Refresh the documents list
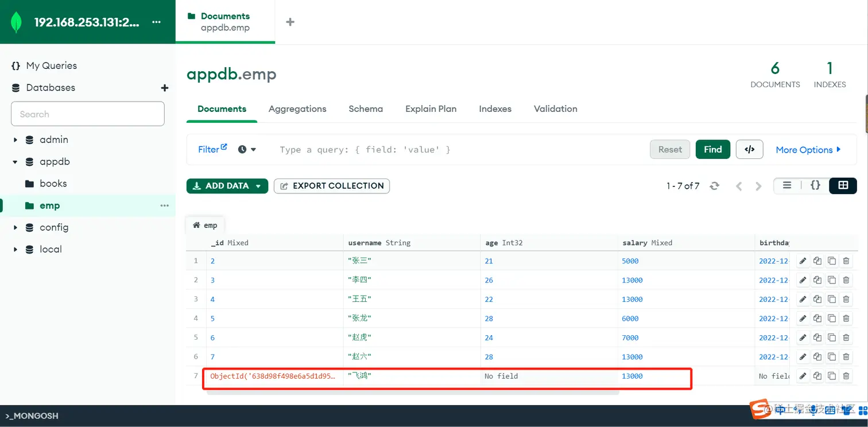Viewport: 868px width, 427px height. click(715, 186)
